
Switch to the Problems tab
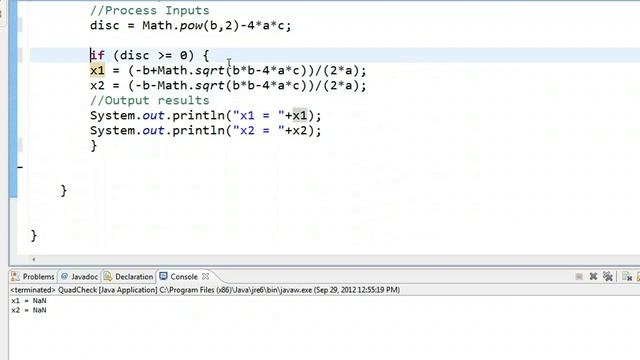click(x=33, y=276)
